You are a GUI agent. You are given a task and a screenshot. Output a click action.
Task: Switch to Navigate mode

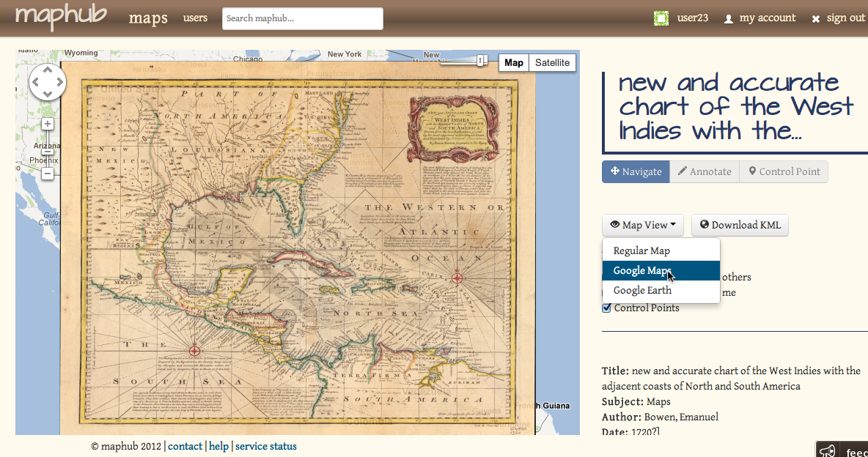click(x=636, y=171)
